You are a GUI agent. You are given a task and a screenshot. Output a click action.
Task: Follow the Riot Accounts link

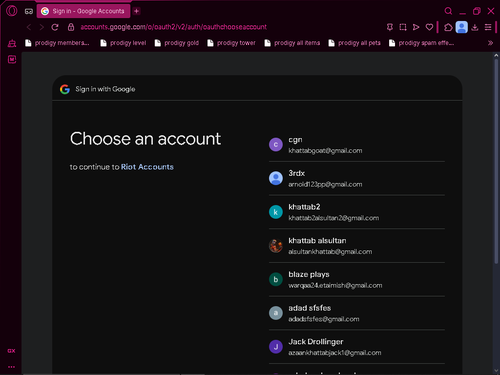(147, 167)
